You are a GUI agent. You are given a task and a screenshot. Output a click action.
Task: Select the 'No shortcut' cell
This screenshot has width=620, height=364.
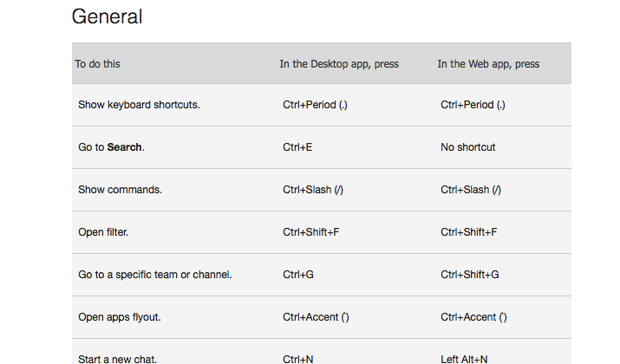[467, 147]
